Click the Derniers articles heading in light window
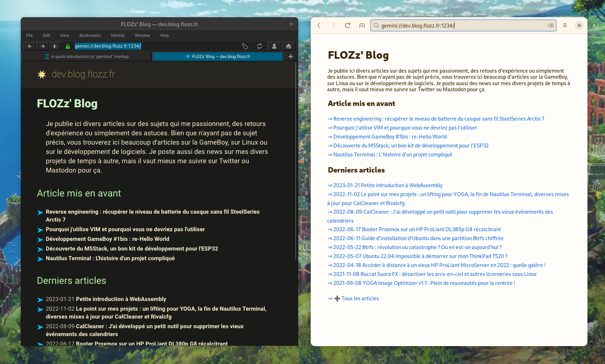Image resolution: width=605 pixels, height=364 pixels. pyautogui.click(x=356, y=170)
